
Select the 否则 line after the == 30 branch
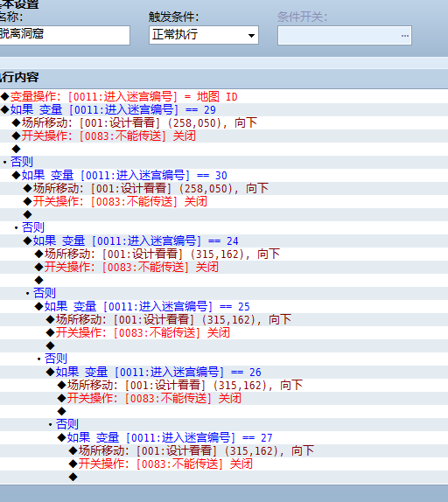coord(224,227)
